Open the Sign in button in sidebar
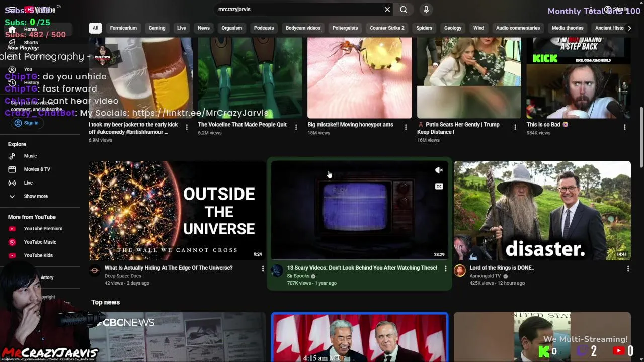This screenshot has width=644, height=362. click(26, 123)
